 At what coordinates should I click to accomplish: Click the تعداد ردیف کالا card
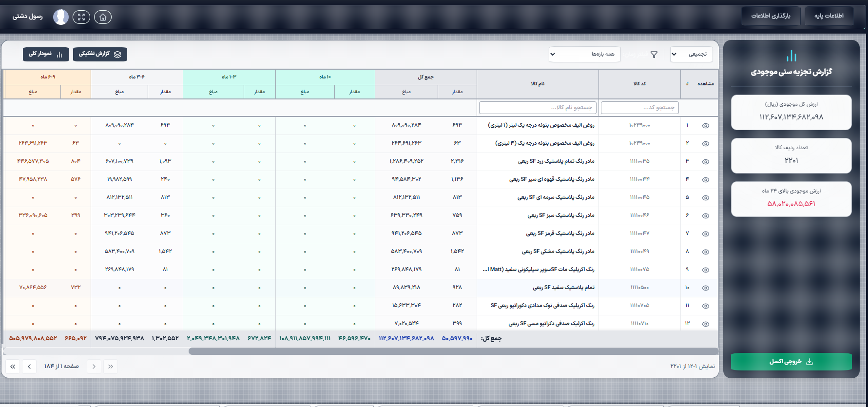click(791, 155)
